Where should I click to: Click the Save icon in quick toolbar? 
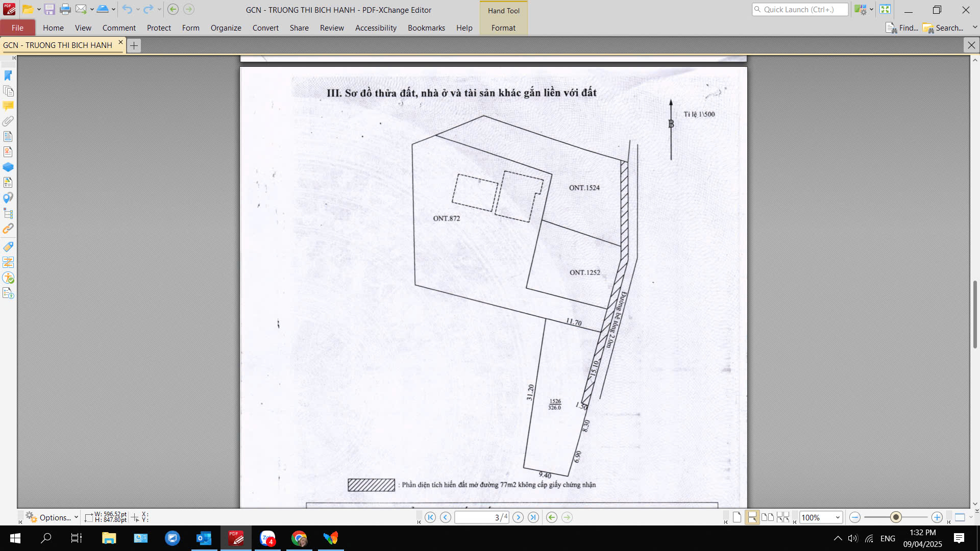click(50, 9)
